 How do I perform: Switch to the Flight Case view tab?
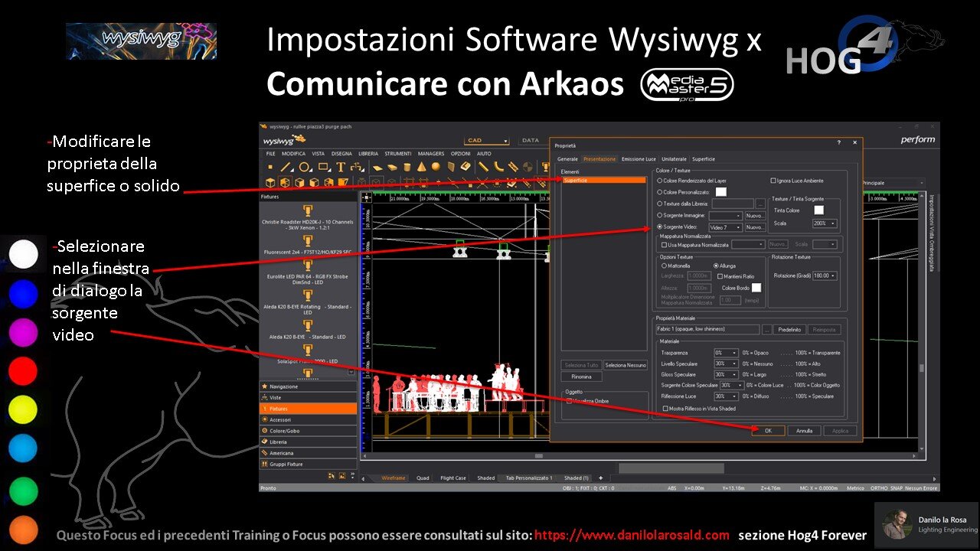[x=452, y=478]
